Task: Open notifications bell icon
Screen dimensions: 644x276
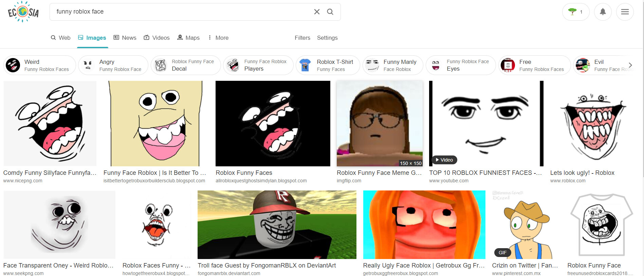Action: click(603, 12)
